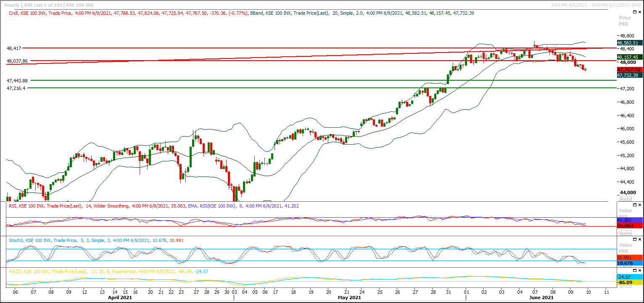Close the StochS indicator pane
Viewport: 644px width, 303px height.
point(640,239)
